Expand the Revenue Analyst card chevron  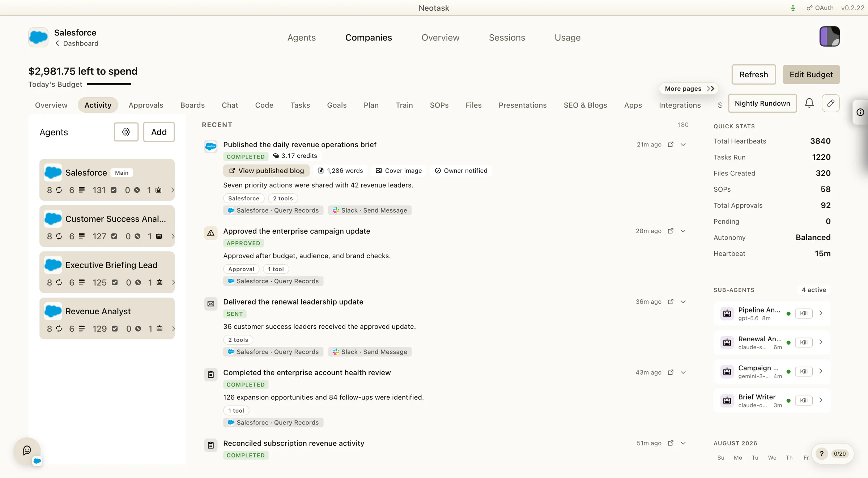click(x=174, y=329)
